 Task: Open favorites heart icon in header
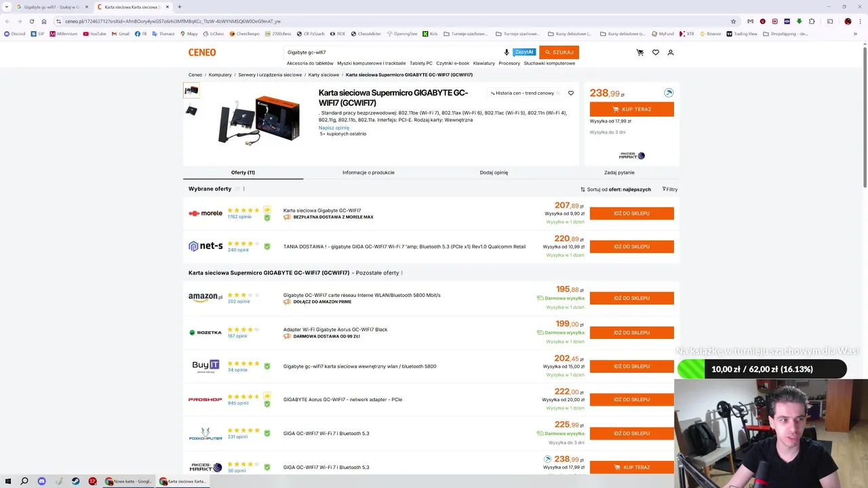pos(655,52)
